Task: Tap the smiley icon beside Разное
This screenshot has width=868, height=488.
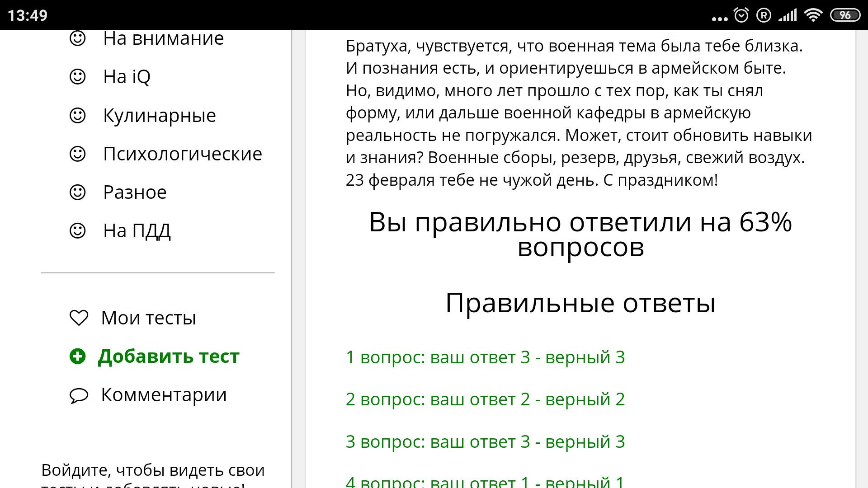Action: [x=77, y=192]
